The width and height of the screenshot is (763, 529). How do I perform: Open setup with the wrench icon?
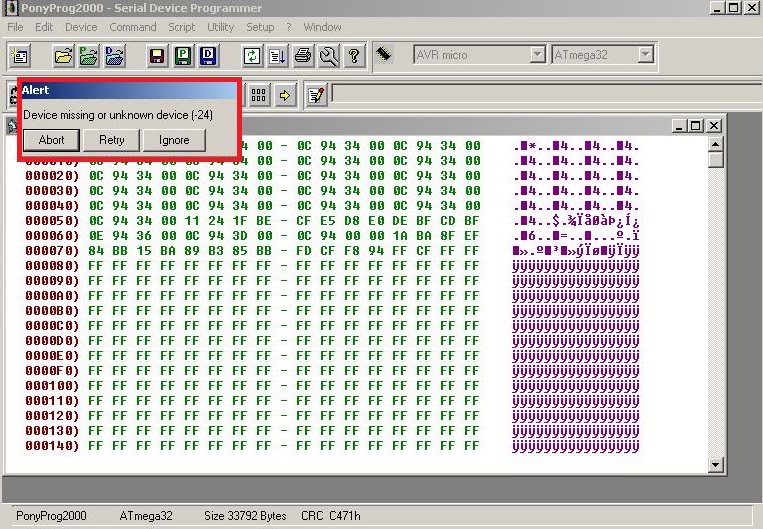tap(328, 56)
